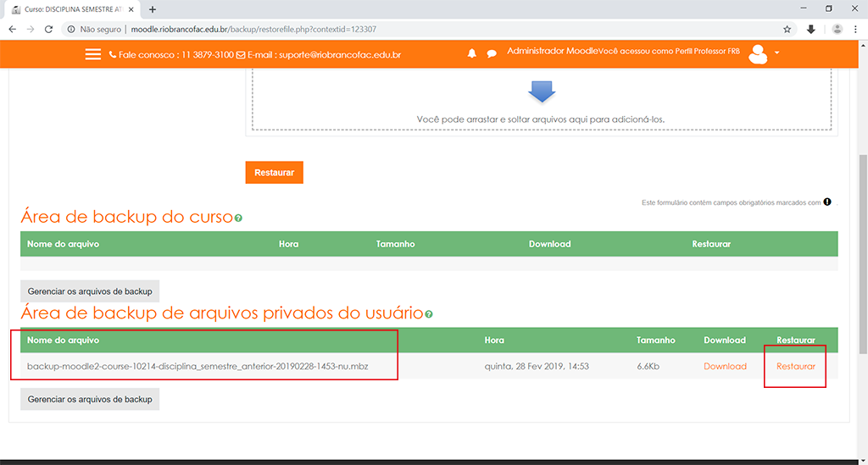Click the Não seguro site info icon
Screen dimensions: 868x465
coord(71,30)
